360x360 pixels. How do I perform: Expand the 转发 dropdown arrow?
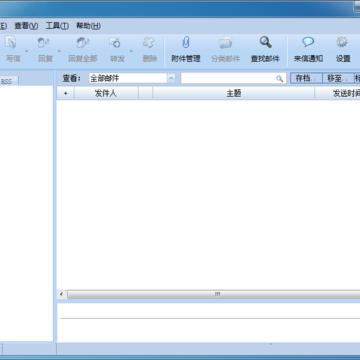click(131, 51)
